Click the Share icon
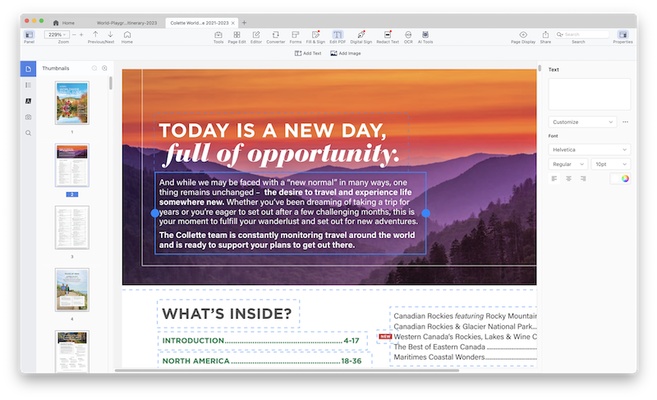657x400 pixels. click(x=546, y=37)
